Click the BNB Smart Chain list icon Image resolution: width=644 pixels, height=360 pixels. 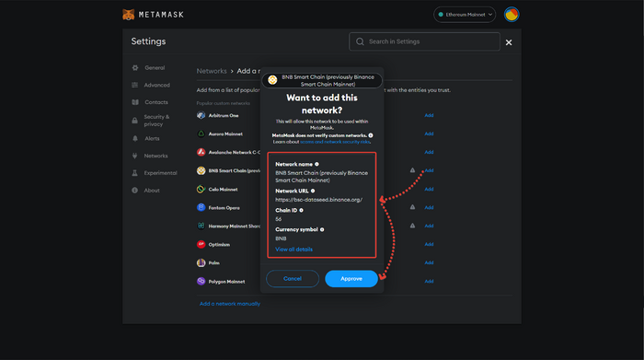201,170
